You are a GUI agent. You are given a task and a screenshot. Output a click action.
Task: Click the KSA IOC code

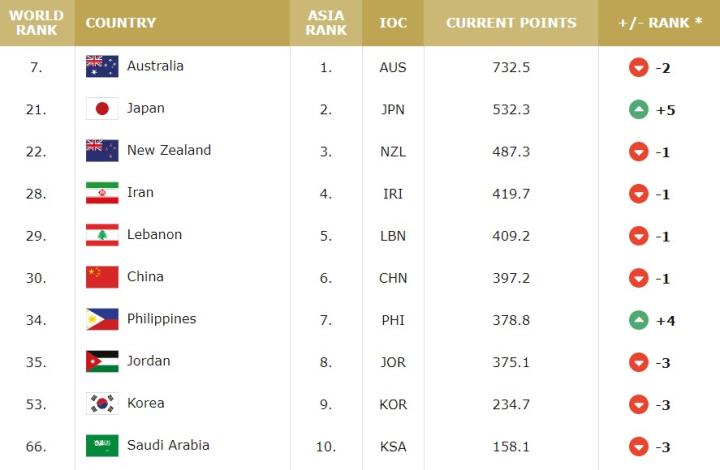click(x=393, y=446)
